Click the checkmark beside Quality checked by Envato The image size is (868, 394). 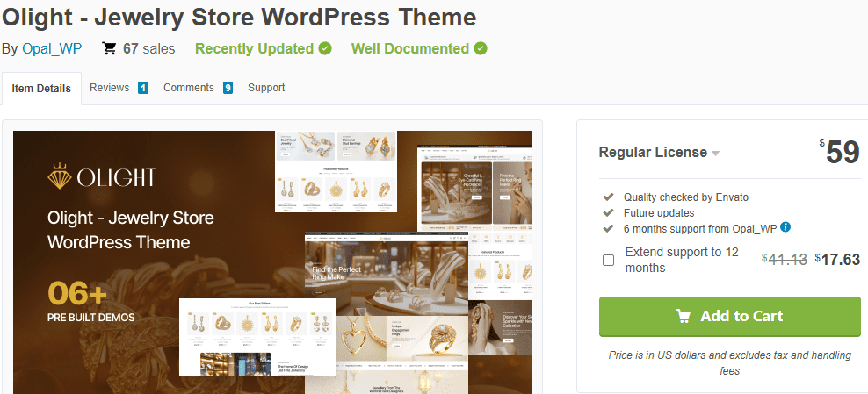[x=608, y=197]
